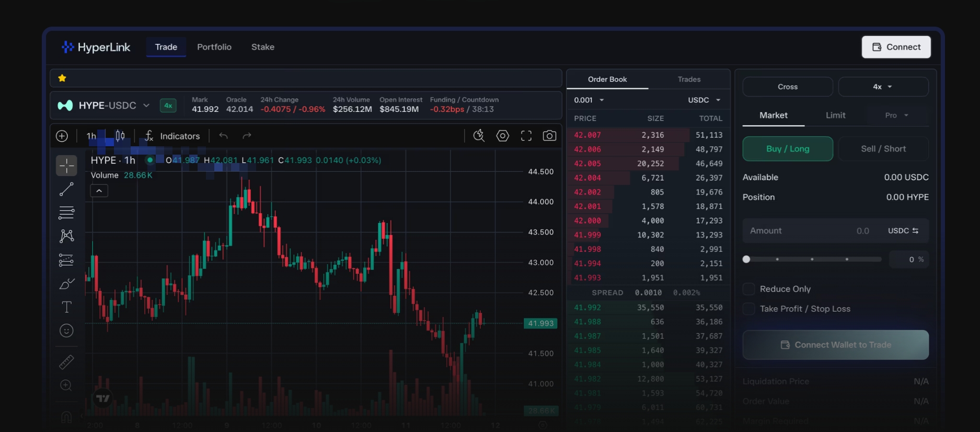
Task: Activate the chart zoom-in tool
Action: coord(66,386)
